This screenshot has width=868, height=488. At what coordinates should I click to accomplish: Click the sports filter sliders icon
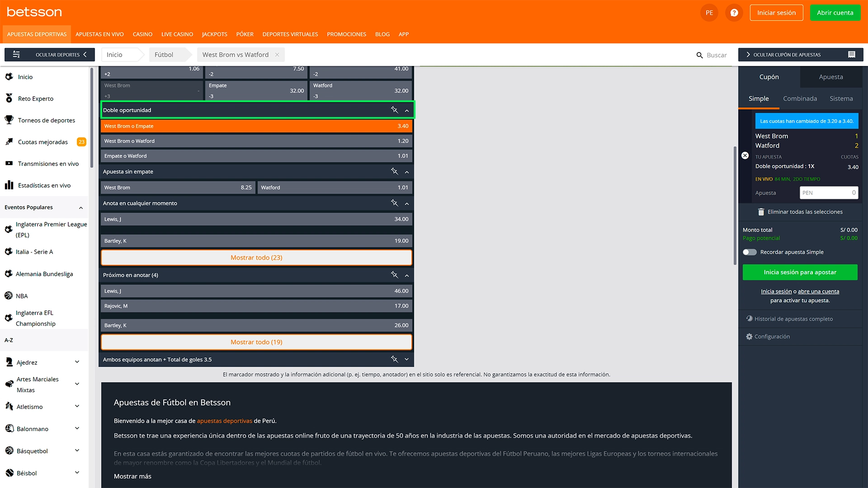tap(16, 55)
